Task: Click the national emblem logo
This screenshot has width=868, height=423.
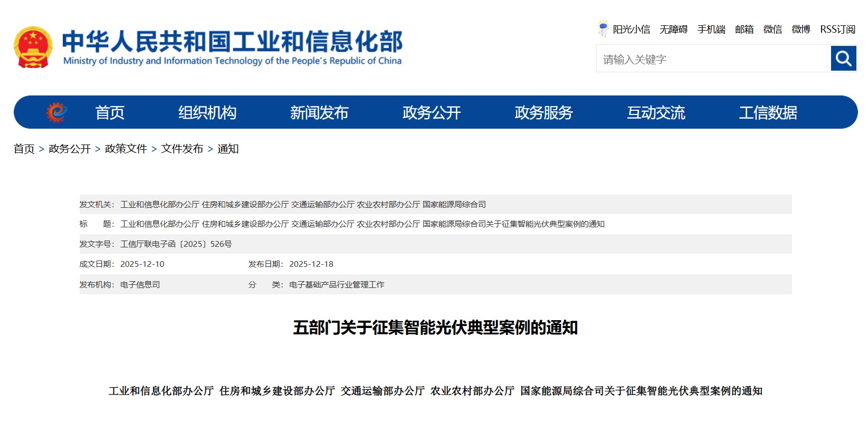Action: point(33,47)
